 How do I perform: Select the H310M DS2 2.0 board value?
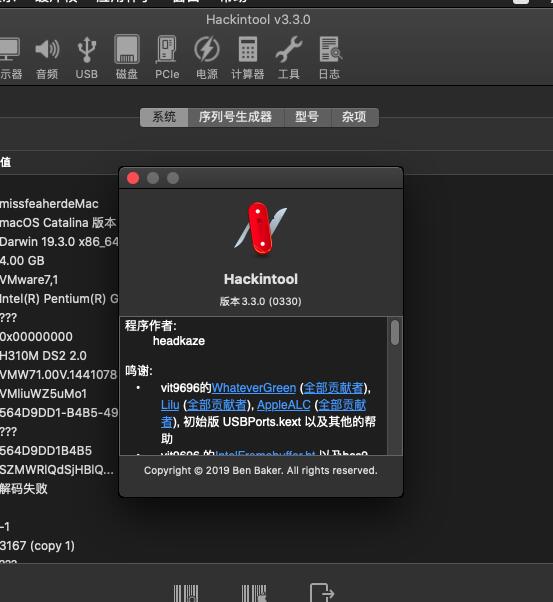[x=43, y=356]
